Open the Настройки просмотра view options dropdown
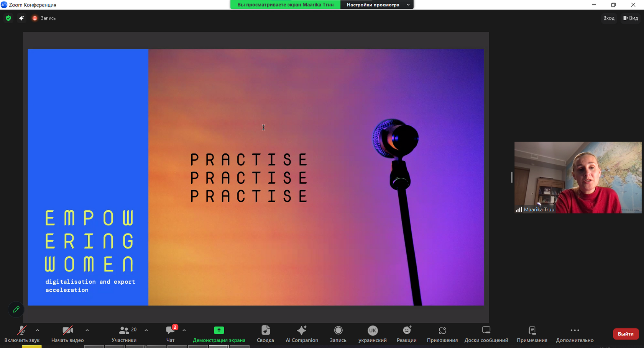 [377, 5]
